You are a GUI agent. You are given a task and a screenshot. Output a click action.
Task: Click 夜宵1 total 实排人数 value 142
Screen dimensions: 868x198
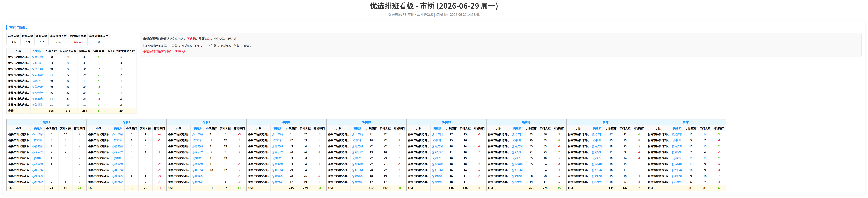[625, 188]
